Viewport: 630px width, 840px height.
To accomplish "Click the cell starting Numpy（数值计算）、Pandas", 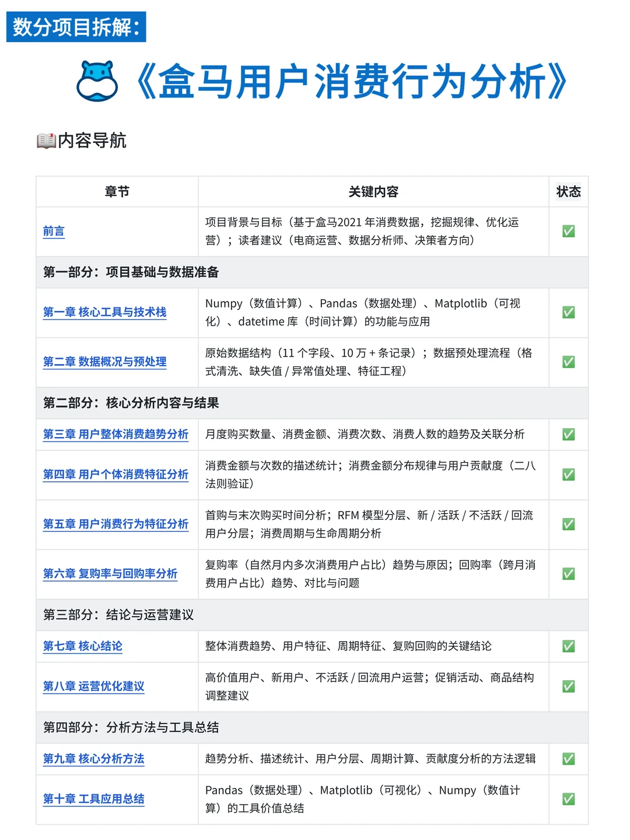I will (373, 313).
